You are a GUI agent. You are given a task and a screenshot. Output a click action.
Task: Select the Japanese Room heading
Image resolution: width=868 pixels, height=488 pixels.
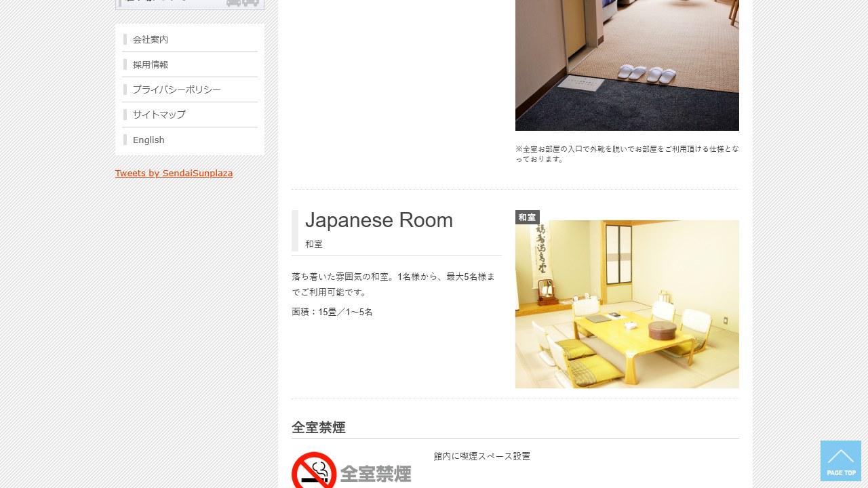[379, 220]
